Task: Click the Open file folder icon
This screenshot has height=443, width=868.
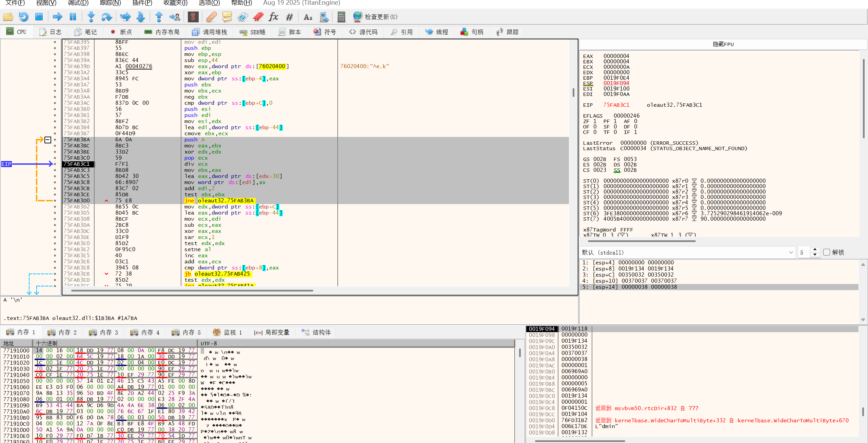Action: coord(8,17)
